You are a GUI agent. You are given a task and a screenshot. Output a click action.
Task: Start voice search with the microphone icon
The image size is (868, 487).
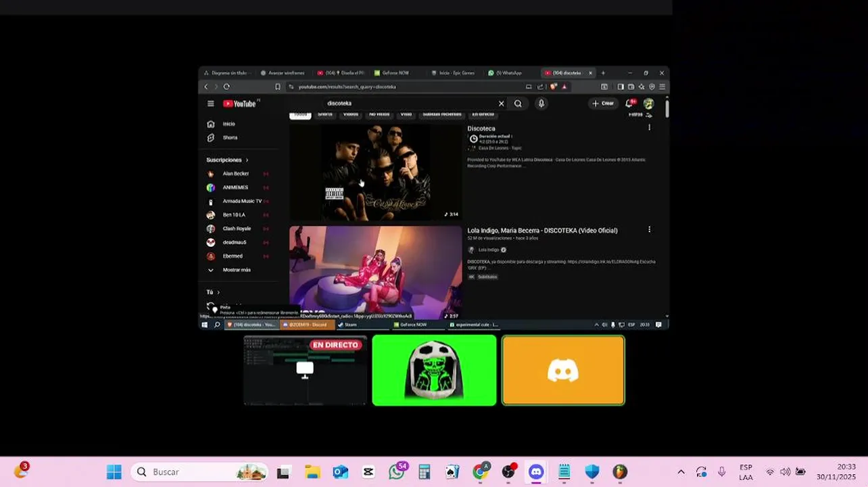541,103
